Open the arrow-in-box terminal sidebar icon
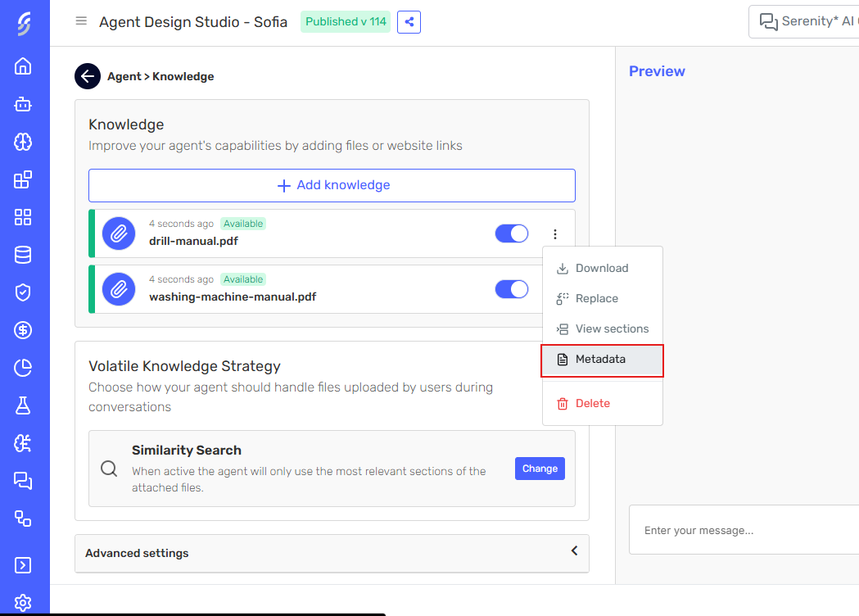 (23, 565)
